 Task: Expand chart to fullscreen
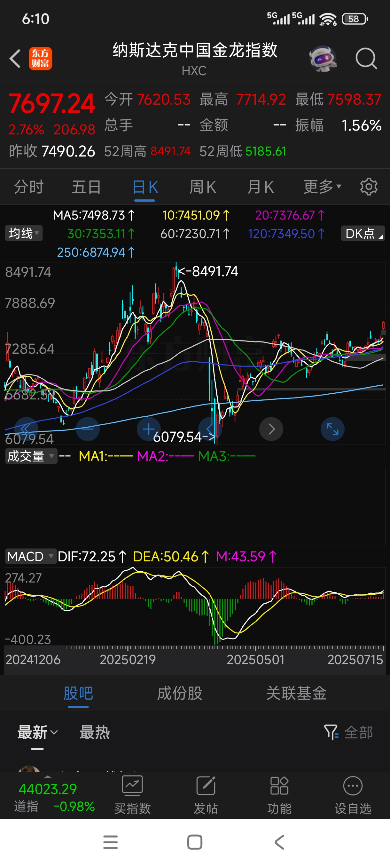click(332, 429)
